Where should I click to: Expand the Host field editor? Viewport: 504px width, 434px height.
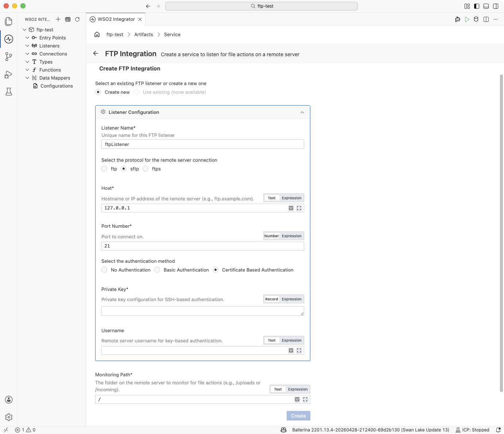point(299,208)
